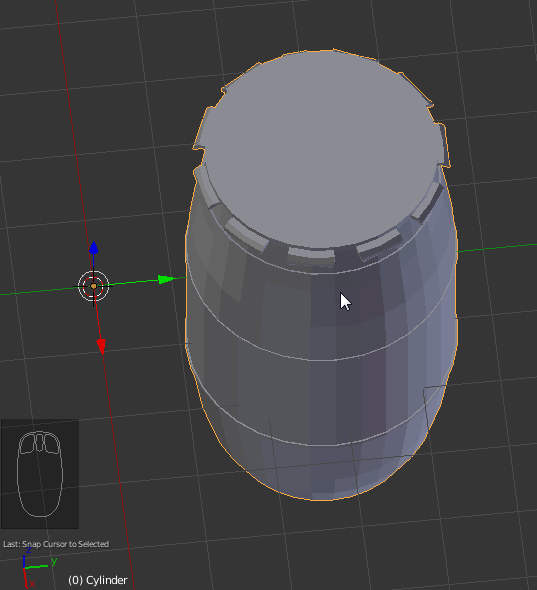Click the 'Last: Snap Cursor to Selected' text
Screen dimensions: 537x590
pos(56,544)
